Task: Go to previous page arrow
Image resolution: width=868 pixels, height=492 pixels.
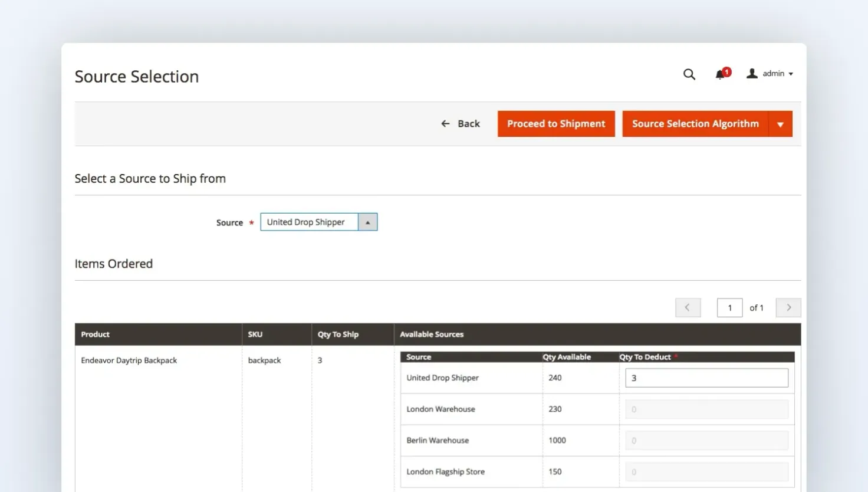Action: (x=688, y=307)
